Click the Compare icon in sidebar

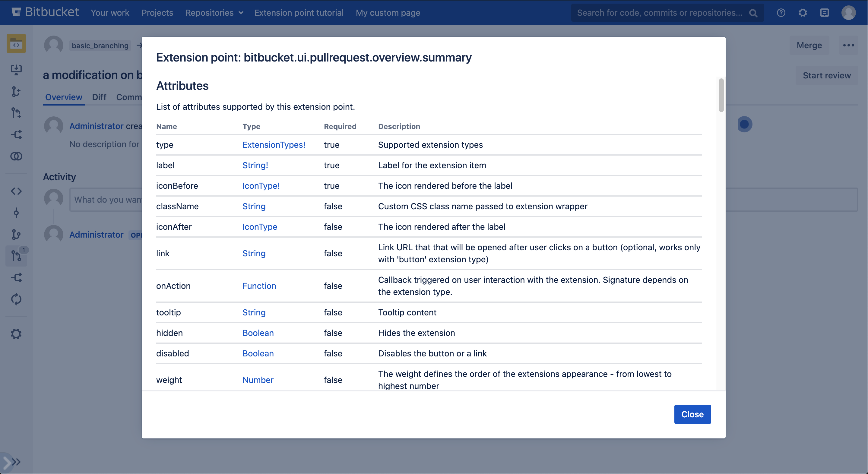coord(16,156)
